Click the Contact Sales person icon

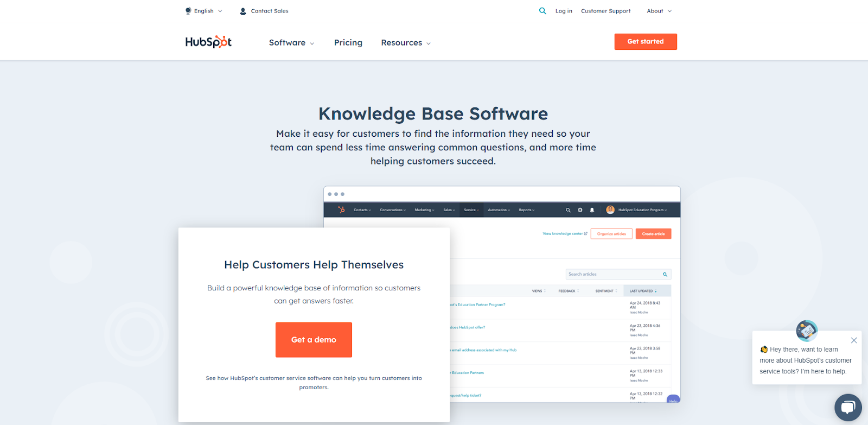[x=243, y=11]
